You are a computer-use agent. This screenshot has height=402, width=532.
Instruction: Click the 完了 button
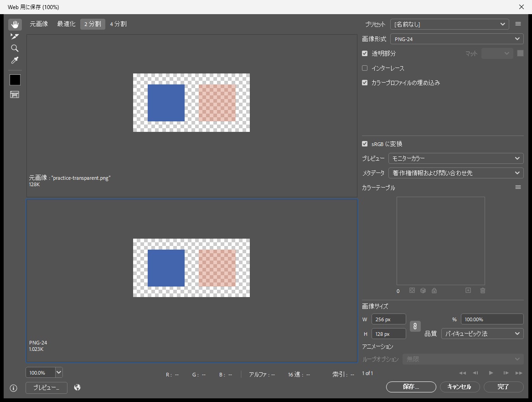pos(503,387)
